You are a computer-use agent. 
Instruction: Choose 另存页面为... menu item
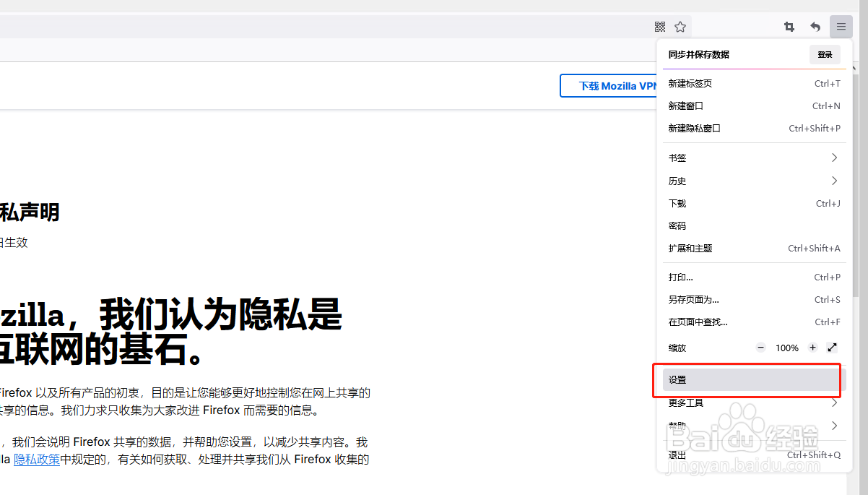[754, 299]
